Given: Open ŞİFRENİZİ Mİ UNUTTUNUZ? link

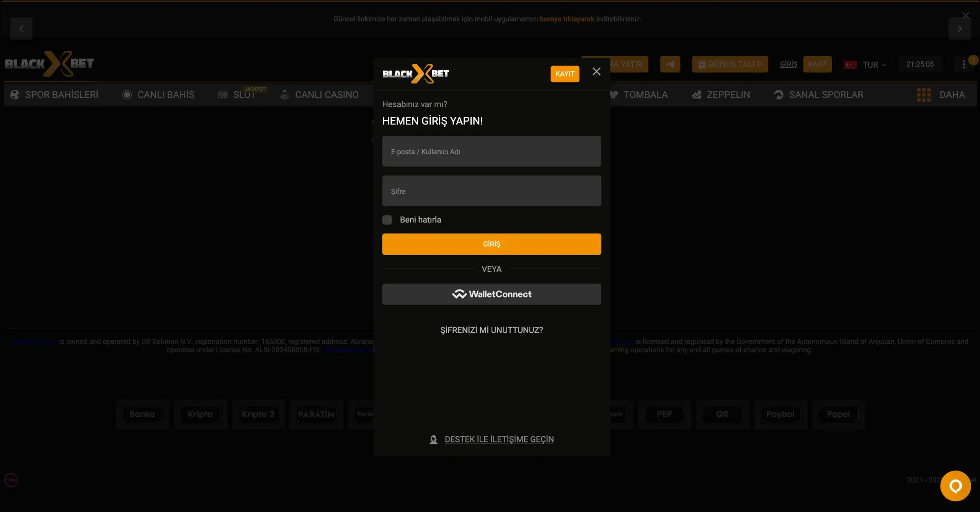Looking at the screenshot, I should coord(492,330).
